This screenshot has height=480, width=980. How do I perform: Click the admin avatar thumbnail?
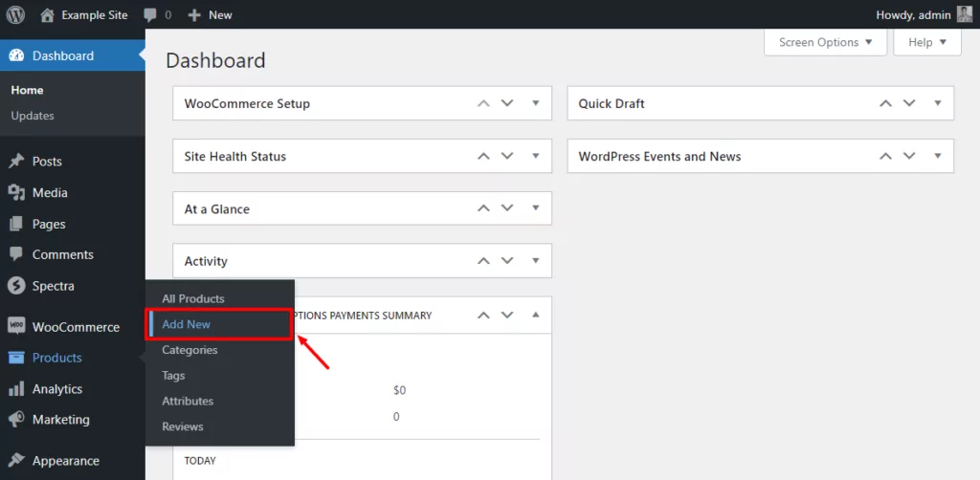point(964,14)
